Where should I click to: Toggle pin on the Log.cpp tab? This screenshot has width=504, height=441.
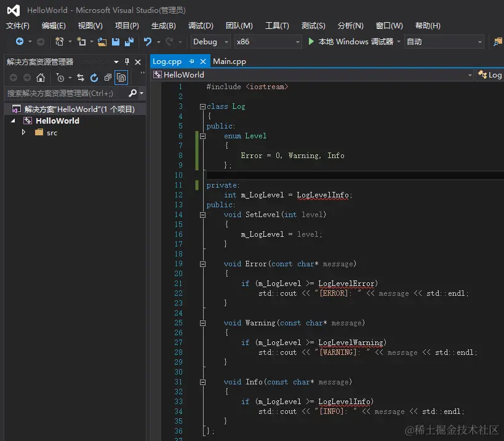[x=191, y=62]
